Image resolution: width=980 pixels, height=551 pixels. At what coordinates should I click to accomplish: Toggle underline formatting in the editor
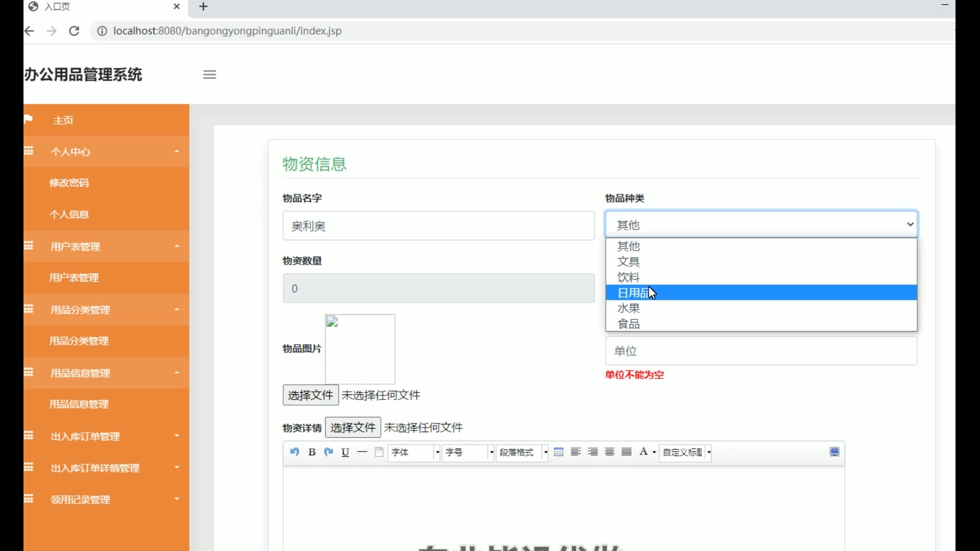pos(346,452)
